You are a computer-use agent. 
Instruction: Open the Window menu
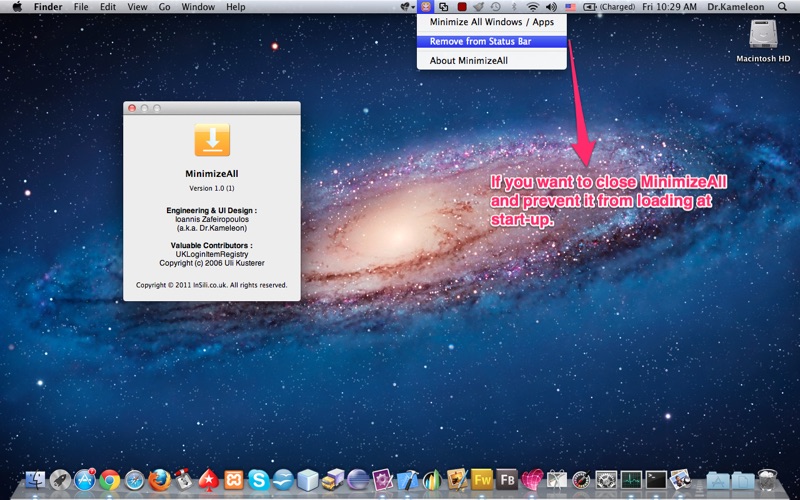(198, 7)
